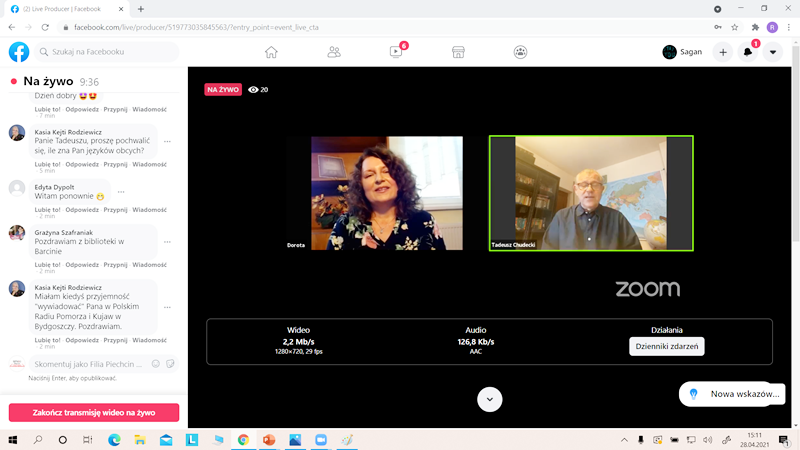Click the viewer count eye icon
Image resolution: width=800 pixels, height=450 pixels.
(253, 90)
